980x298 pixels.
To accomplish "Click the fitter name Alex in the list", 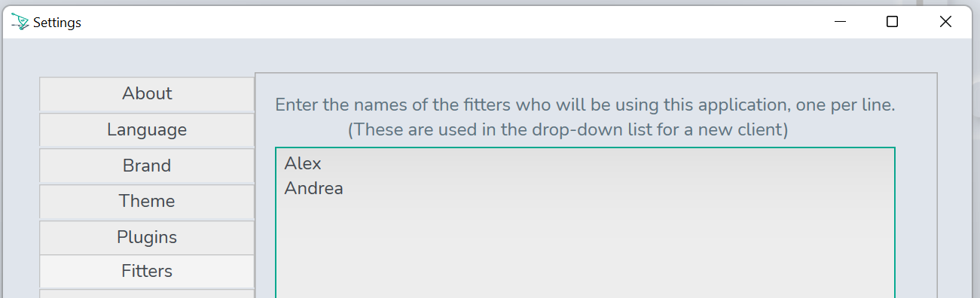I will [x=303, y=163].
